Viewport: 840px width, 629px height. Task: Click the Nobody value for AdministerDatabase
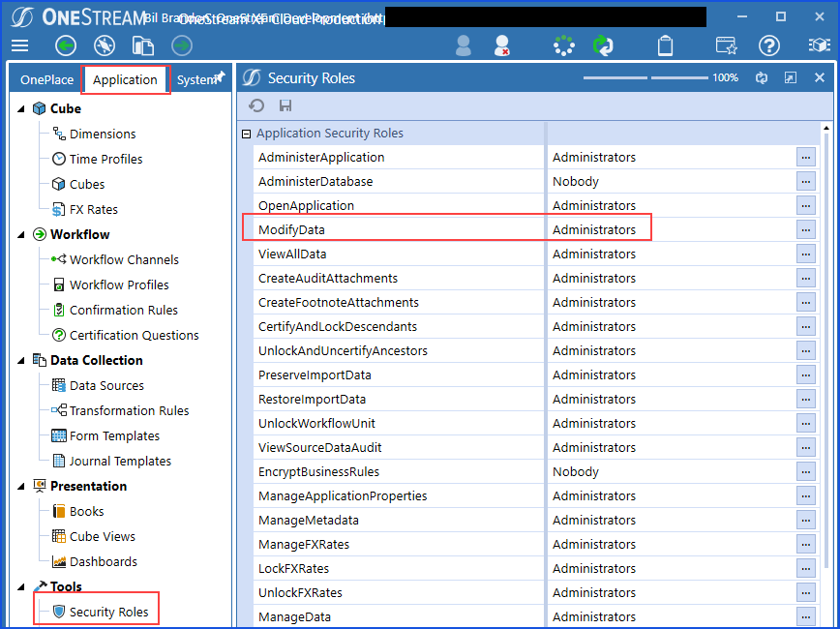point(576,182)
